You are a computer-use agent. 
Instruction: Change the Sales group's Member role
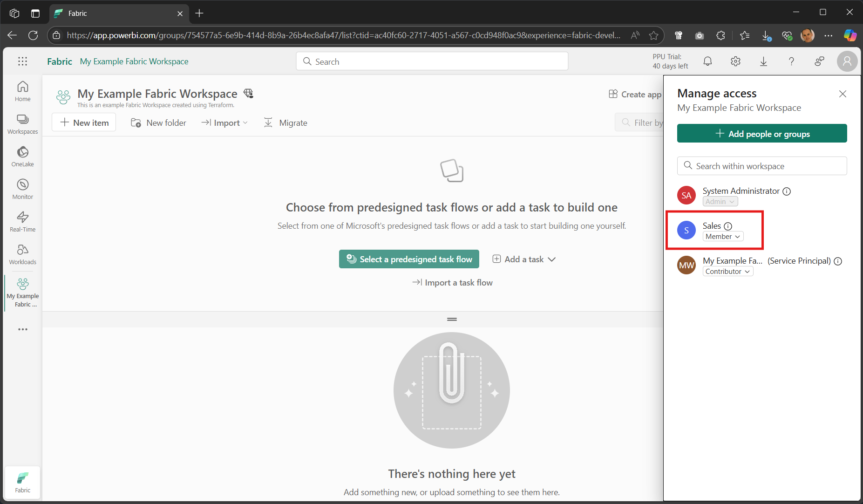pyautogui.click(x=722, y=236)
